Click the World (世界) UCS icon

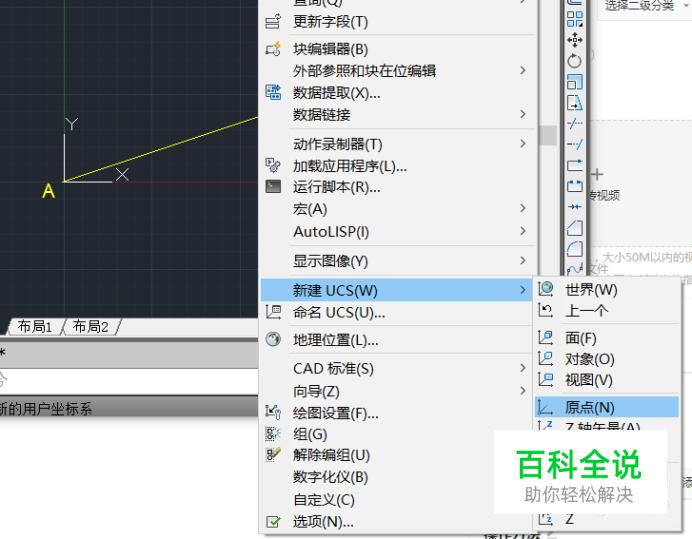click(x=546, y=289)
